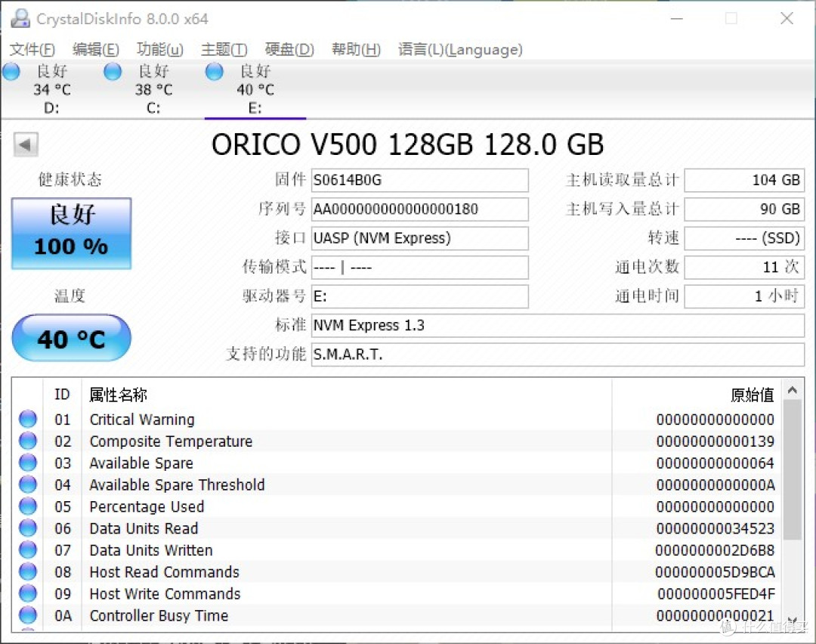This screenshot has height=644, width=816.
Task: Select disk E: status circle at 40 °C
Action: 214,71
